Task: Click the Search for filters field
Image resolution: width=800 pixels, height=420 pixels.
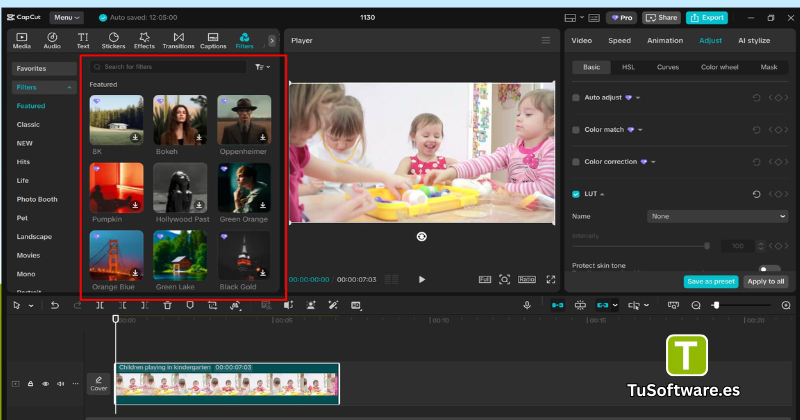Action: click(x=168, y=67)
